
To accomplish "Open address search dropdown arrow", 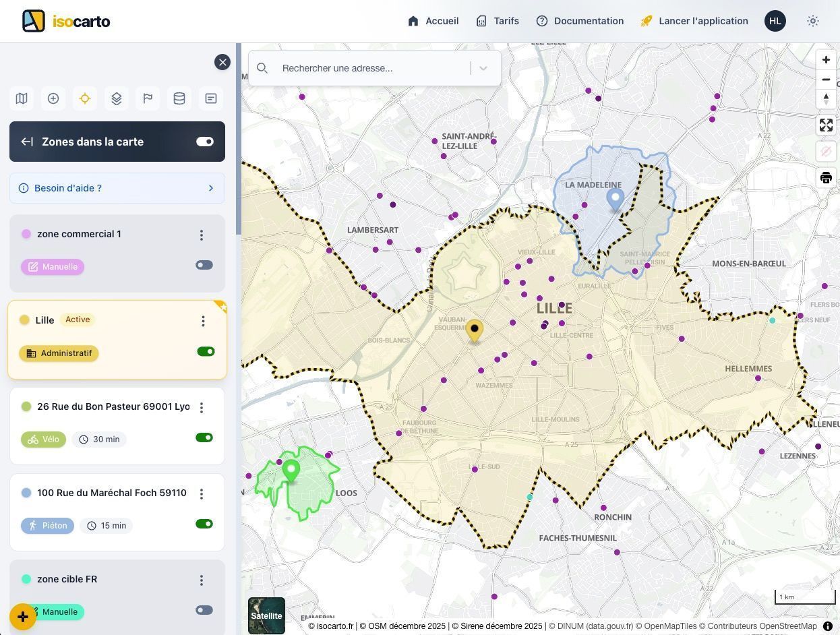I will [483, 68].
